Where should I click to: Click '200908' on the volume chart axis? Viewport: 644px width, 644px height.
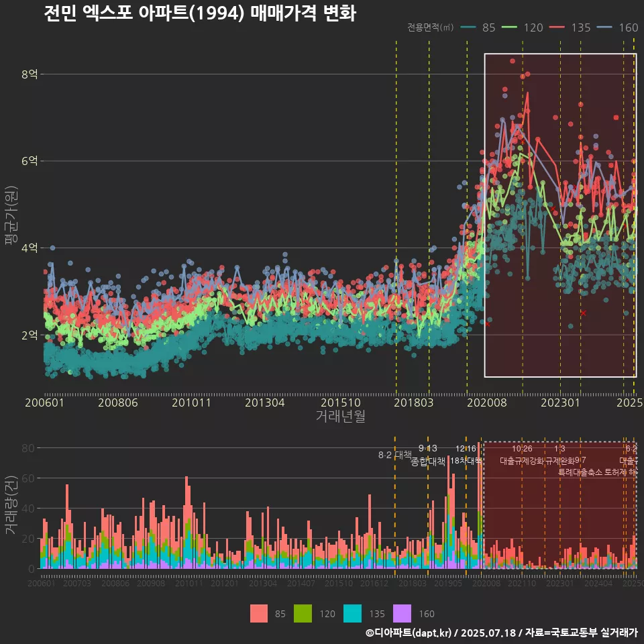[151, 583]
